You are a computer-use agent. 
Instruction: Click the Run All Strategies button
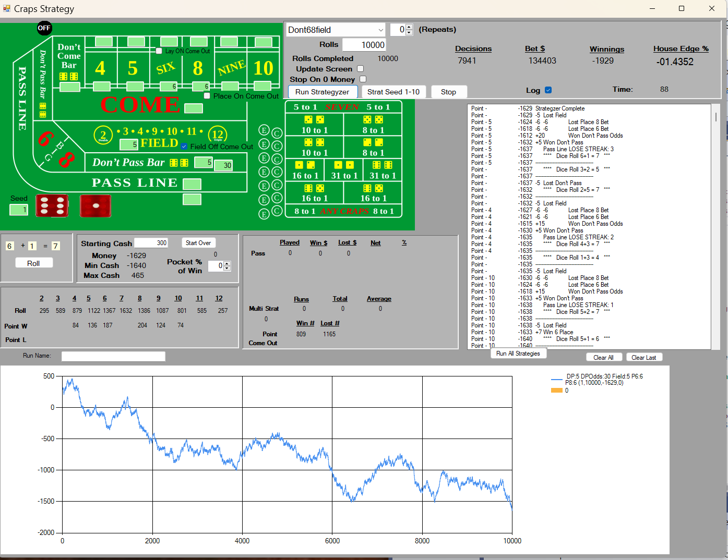[x=518, y=354]
